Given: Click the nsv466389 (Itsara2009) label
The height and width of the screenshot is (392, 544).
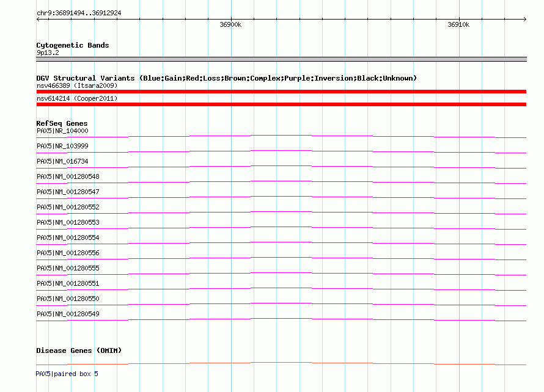Looking at the screenshot, I should coord(77,85).
